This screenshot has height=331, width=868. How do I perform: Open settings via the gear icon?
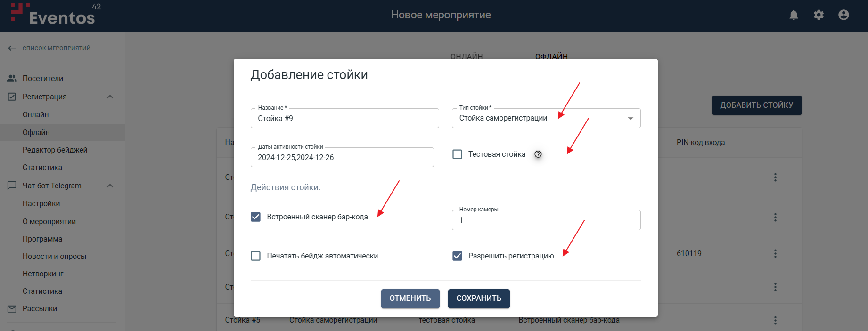(819, 15)
